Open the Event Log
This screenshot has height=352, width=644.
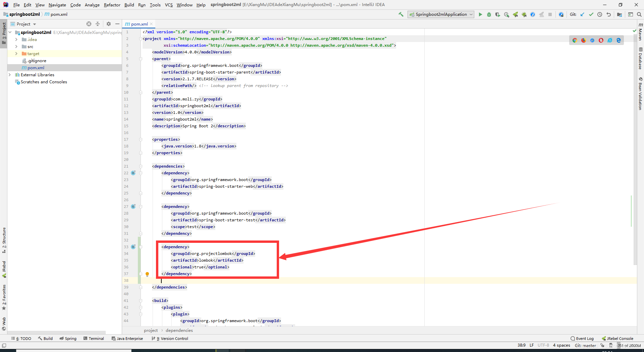[582, 339]
